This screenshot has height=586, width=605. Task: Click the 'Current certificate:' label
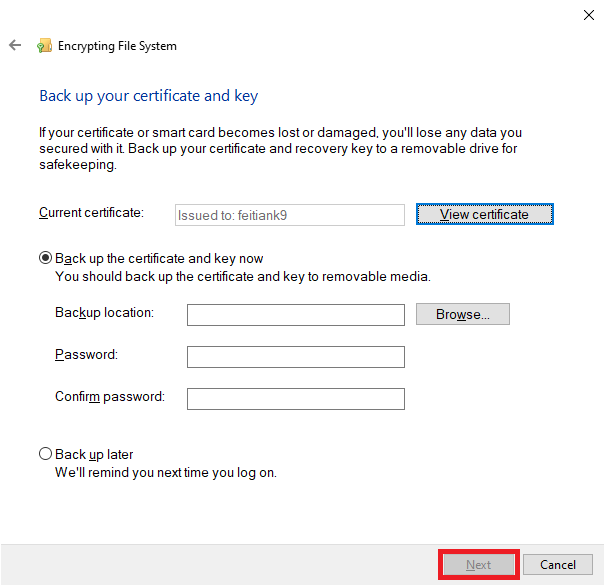91,213
